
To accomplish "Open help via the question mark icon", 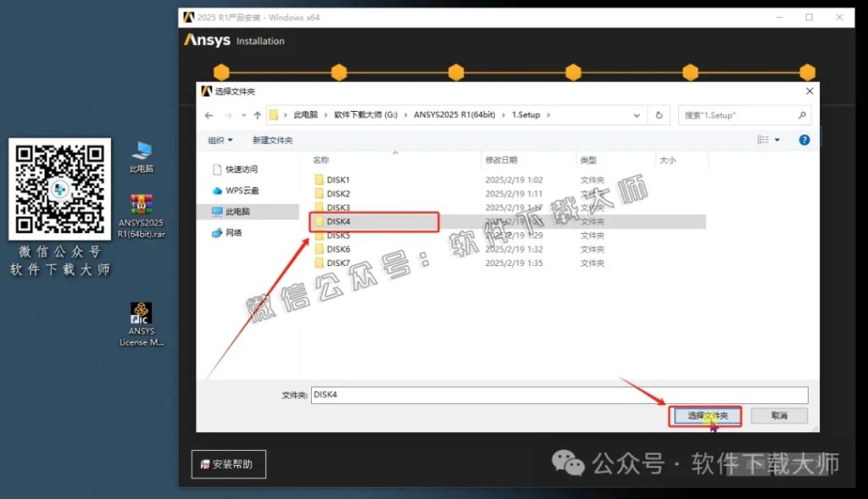I will click(804, 139).
